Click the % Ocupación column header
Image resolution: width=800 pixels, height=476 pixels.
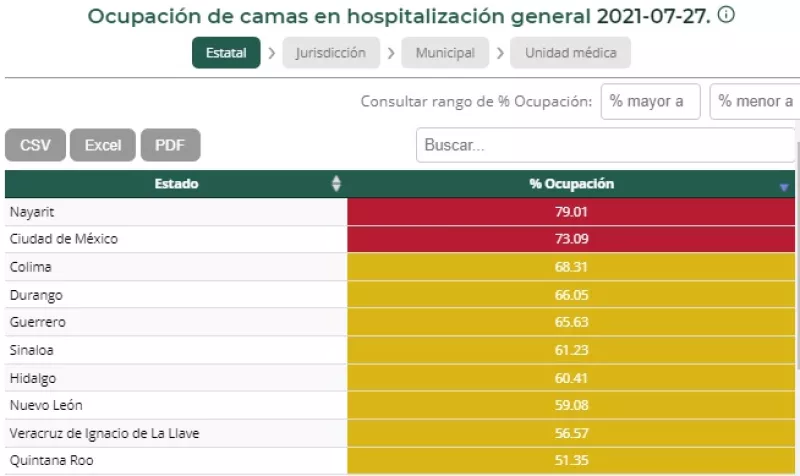point(571,184)
